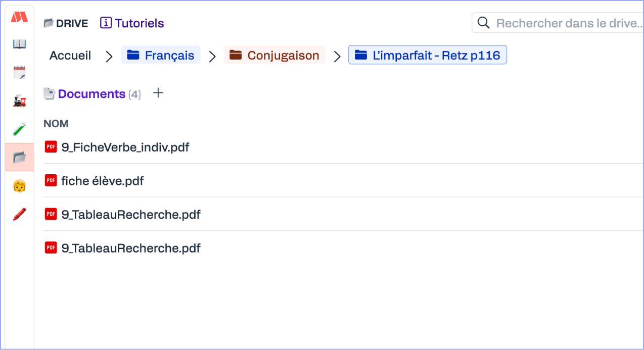Image resolution: width=644 pixels, height=350 pixels.
Task: Open 9_FicheVerbe_indiv.pdf
Action: [125, 147]
